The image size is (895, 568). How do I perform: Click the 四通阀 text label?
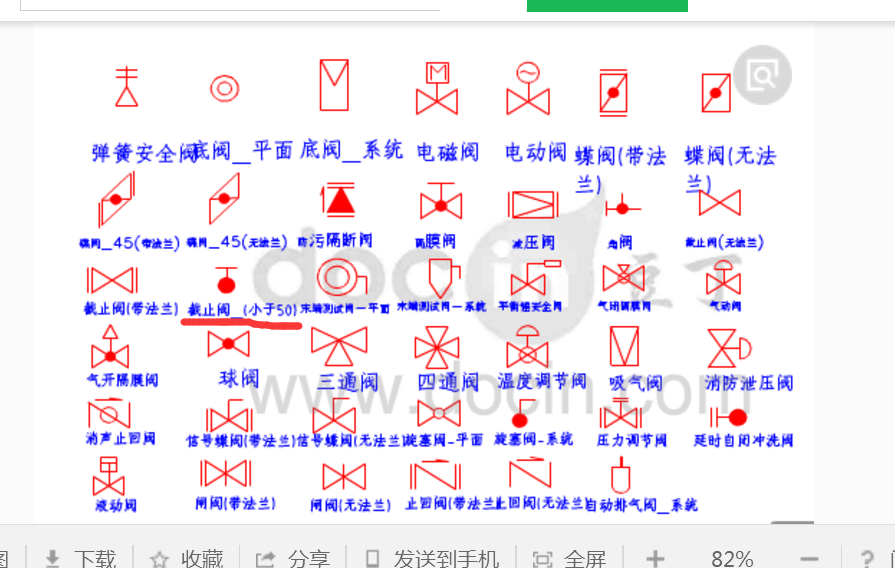coord(448,381)
